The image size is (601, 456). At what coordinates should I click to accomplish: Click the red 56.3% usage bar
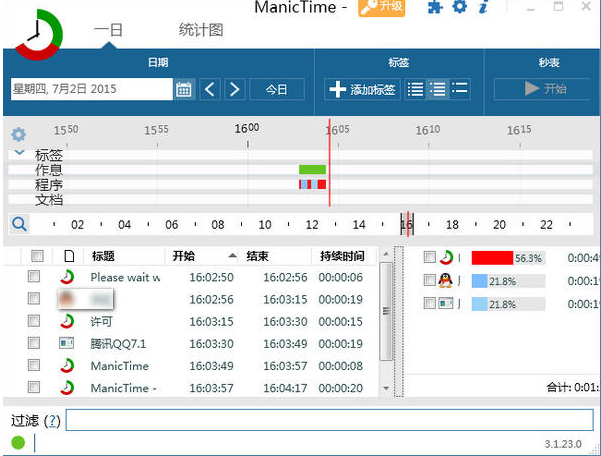point(492,258)
